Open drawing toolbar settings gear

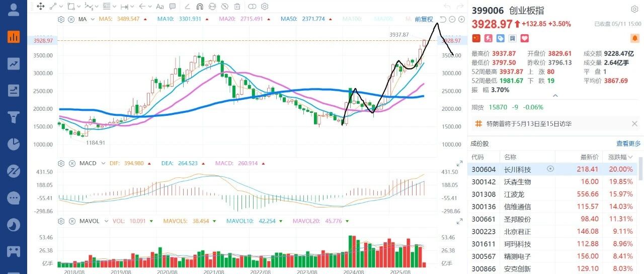tap(265, 7)
